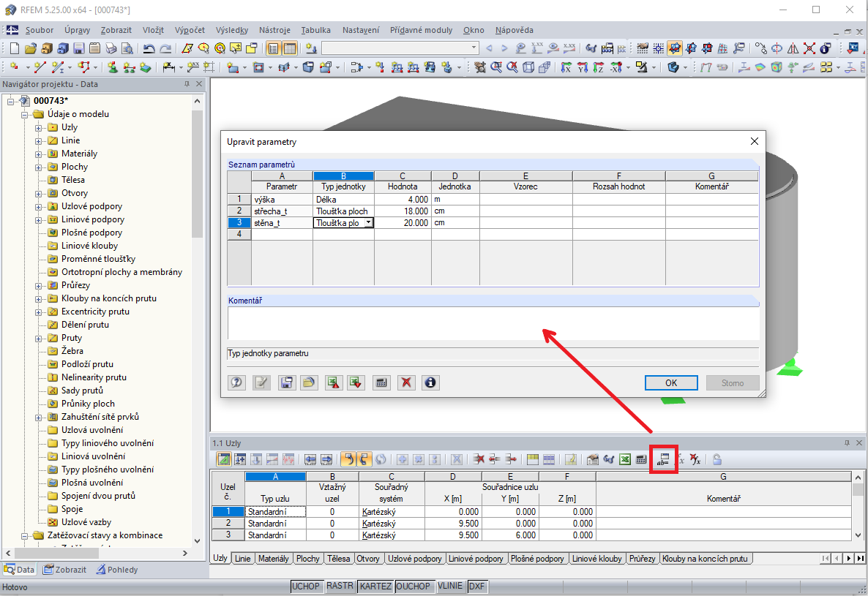The height and width of the screenshot is (596, 868).
Task: Click the Komentář text field in dialog
Action: click(x=493, y=323)
